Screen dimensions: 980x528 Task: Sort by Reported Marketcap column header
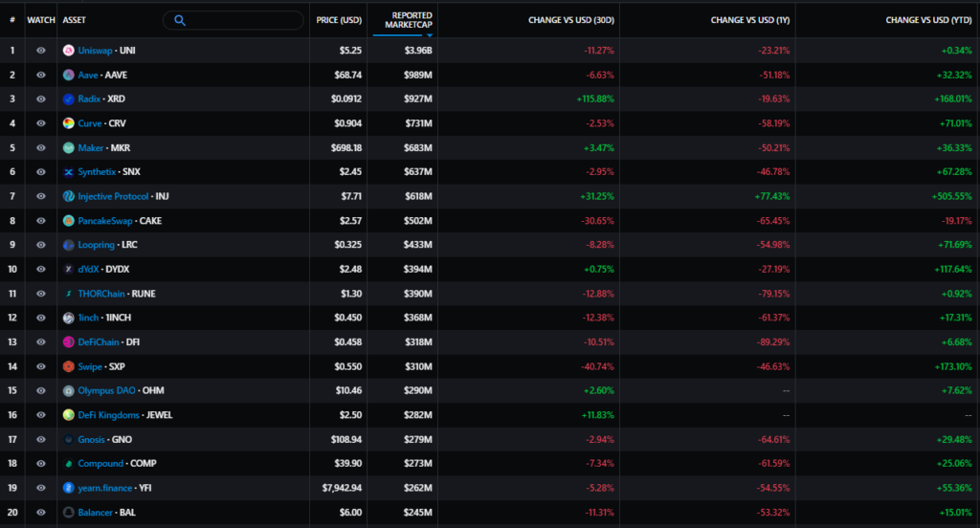pyautogui.click(x=408, y=20)
